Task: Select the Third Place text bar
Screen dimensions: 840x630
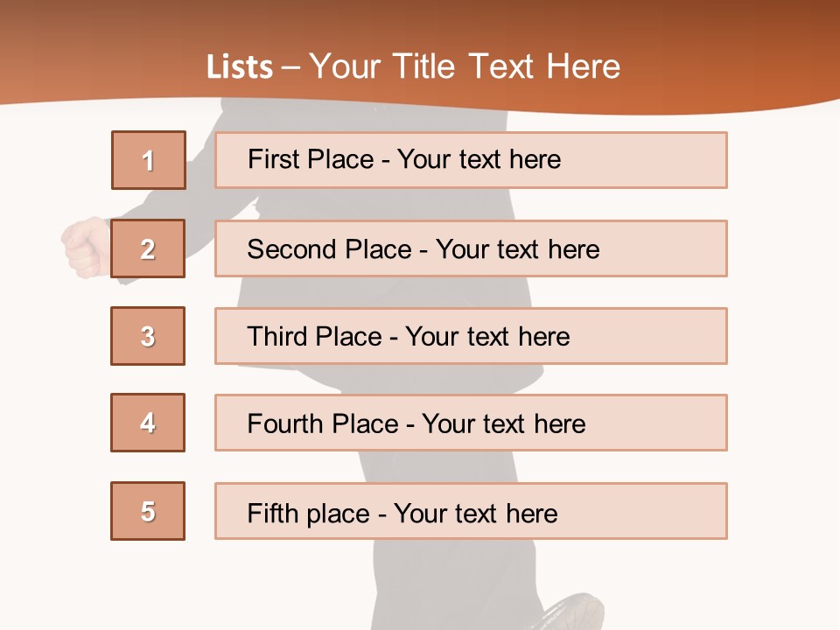Action: [471, 336]
